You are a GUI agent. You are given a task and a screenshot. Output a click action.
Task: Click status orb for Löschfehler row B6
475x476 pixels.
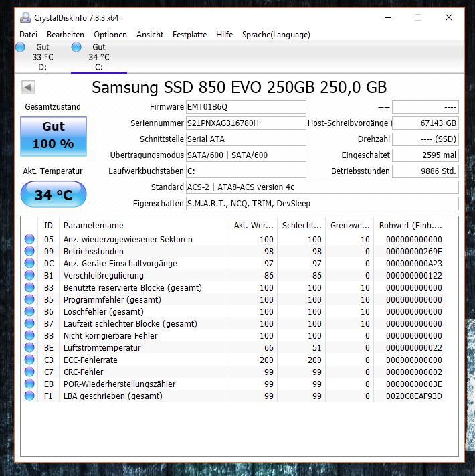coord(29,311)
